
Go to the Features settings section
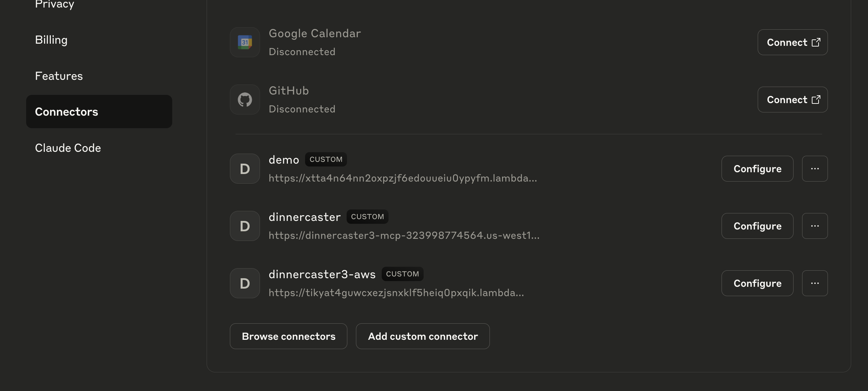59,76
